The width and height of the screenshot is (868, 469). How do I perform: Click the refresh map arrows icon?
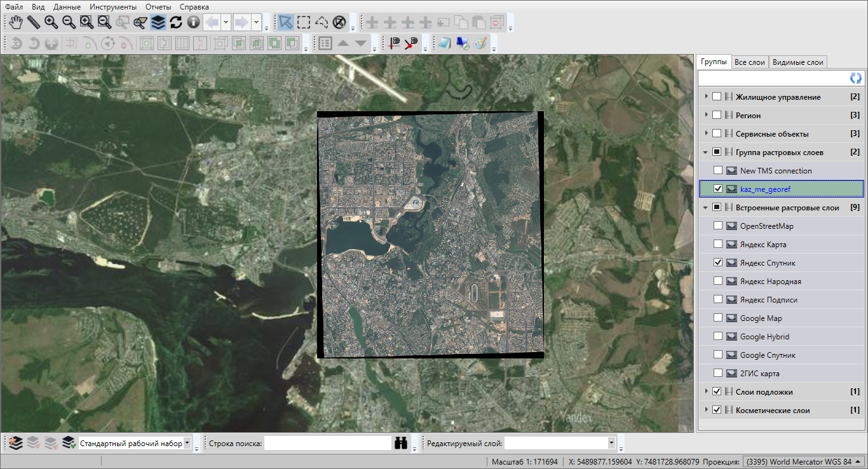click(x=176, y=23)
